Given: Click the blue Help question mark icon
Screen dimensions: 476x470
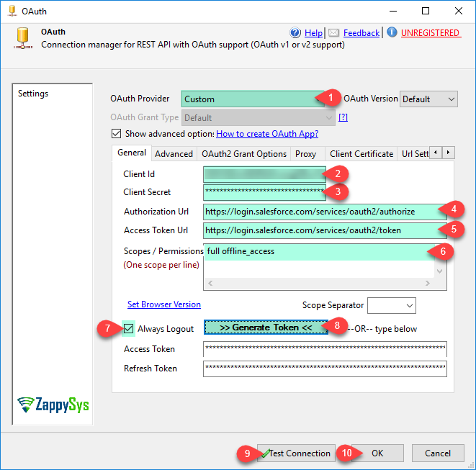Looking at the screenshot, I should pyautogui.click(x=295, y=32).
